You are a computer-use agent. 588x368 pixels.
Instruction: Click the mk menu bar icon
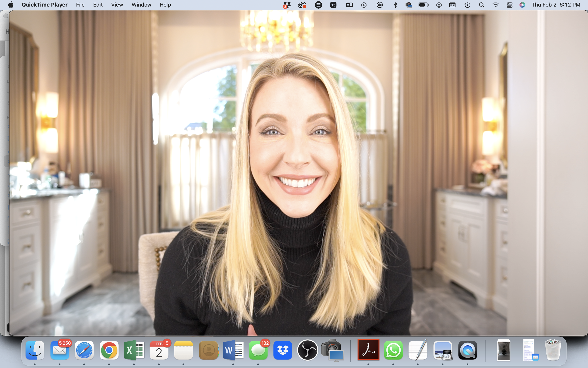(x=333, y=5)
